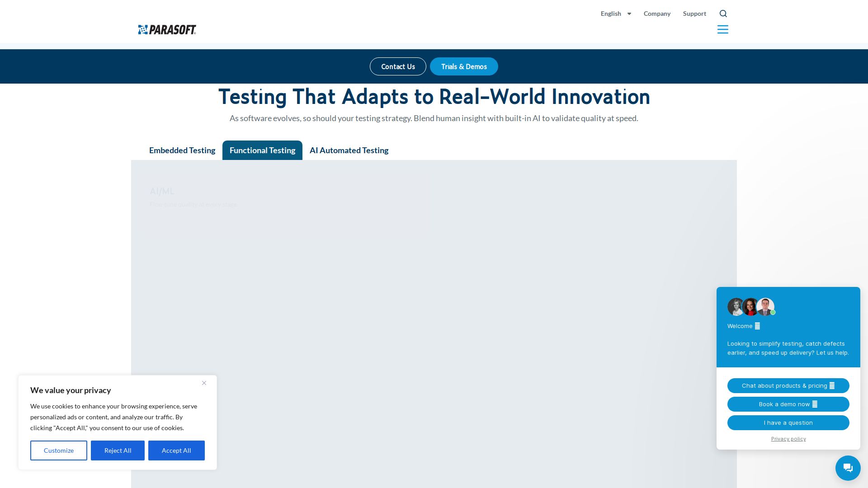This screenshot has width=868, height=488.
Task: Reject all cookies
Action: tap(118, 450)
